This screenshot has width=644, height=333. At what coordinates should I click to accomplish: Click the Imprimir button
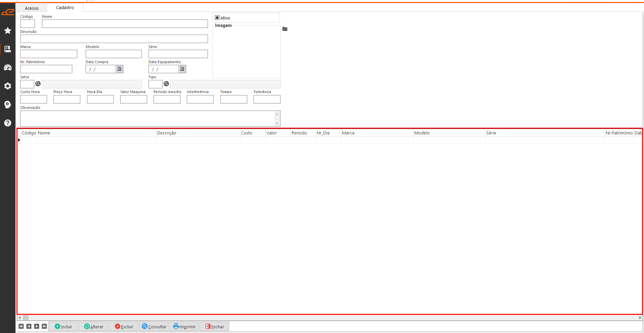tap(184, 326)
